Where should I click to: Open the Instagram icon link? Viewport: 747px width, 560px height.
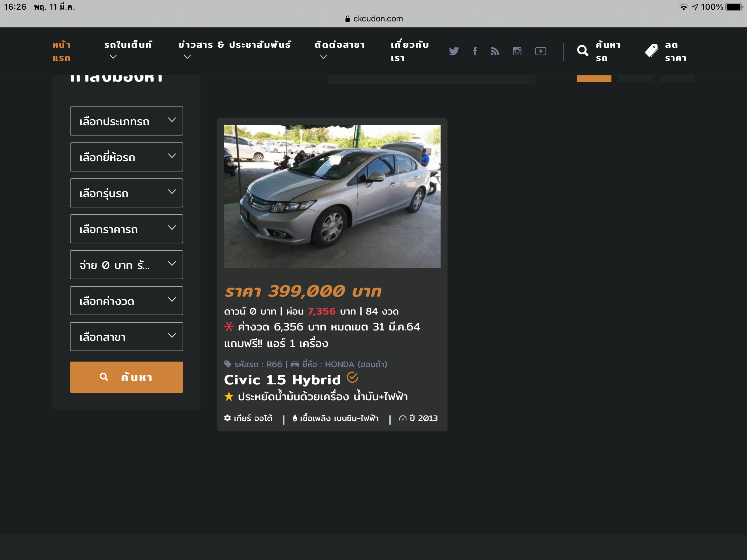pos(517,51)
